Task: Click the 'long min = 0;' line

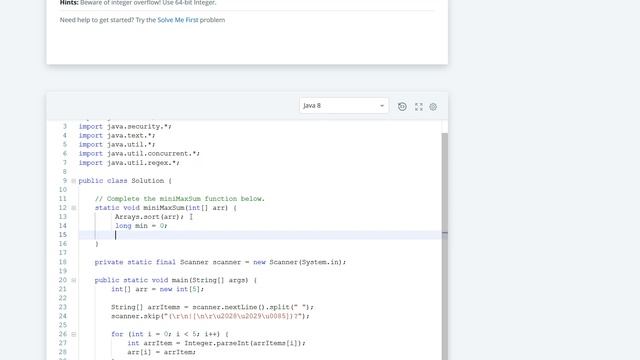Action: 141,226
